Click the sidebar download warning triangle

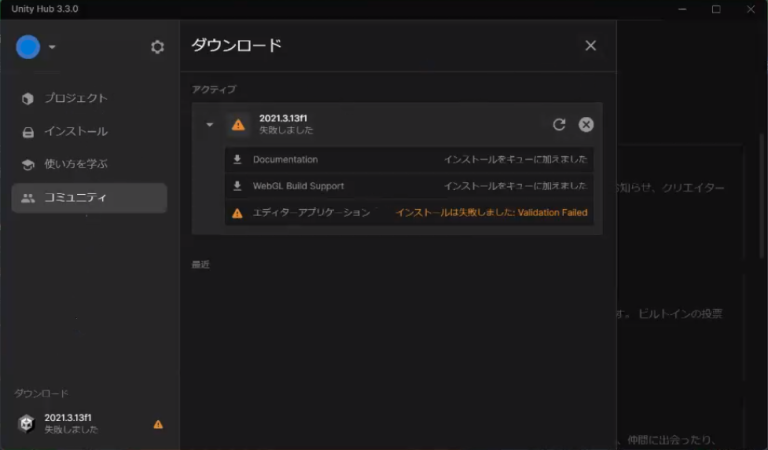(x=158, y=424)
